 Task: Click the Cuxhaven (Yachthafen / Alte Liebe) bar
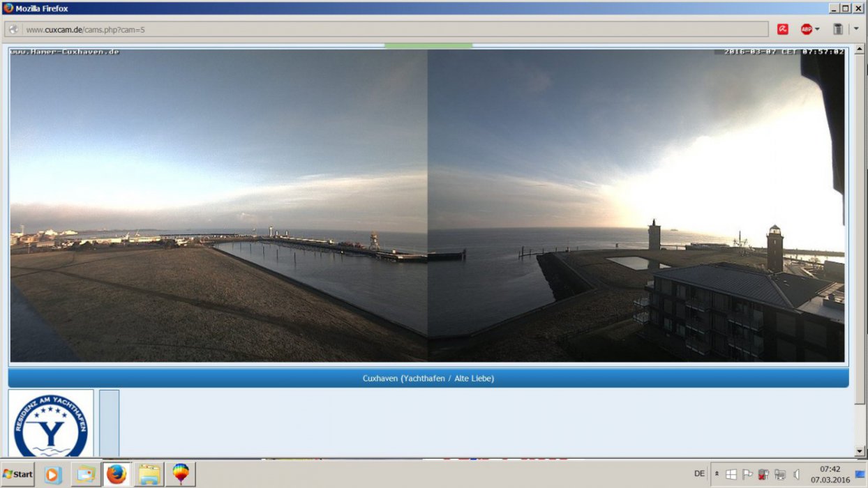[428, 379]
